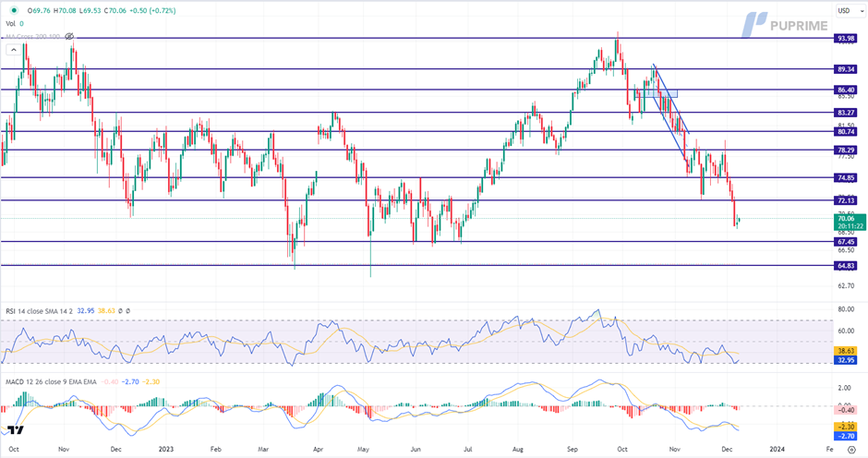Click the TradingView logo in bottom-left corner
The height and width of the screenshot is (458, 868).
pos(15,430)
